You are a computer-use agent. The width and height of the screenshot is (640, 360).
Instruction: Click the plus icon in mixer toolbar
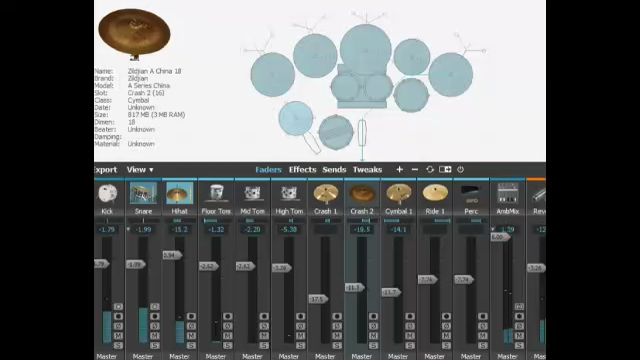(400, 169)
